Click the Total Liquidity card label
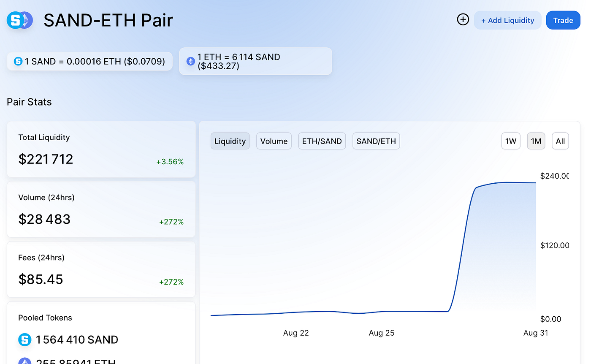 (44, 137)
